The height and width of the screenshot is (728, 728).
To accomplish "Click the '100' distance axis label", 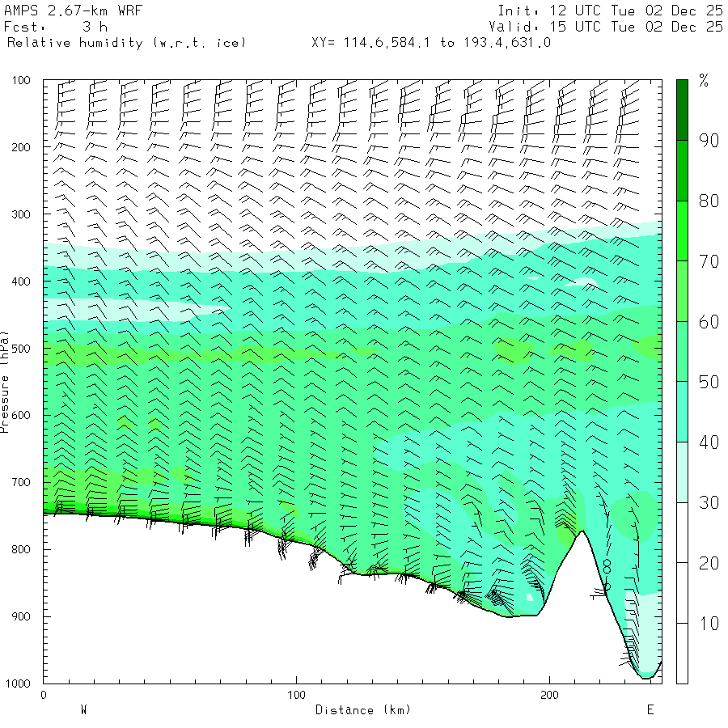I will click(x=297, y=696).
